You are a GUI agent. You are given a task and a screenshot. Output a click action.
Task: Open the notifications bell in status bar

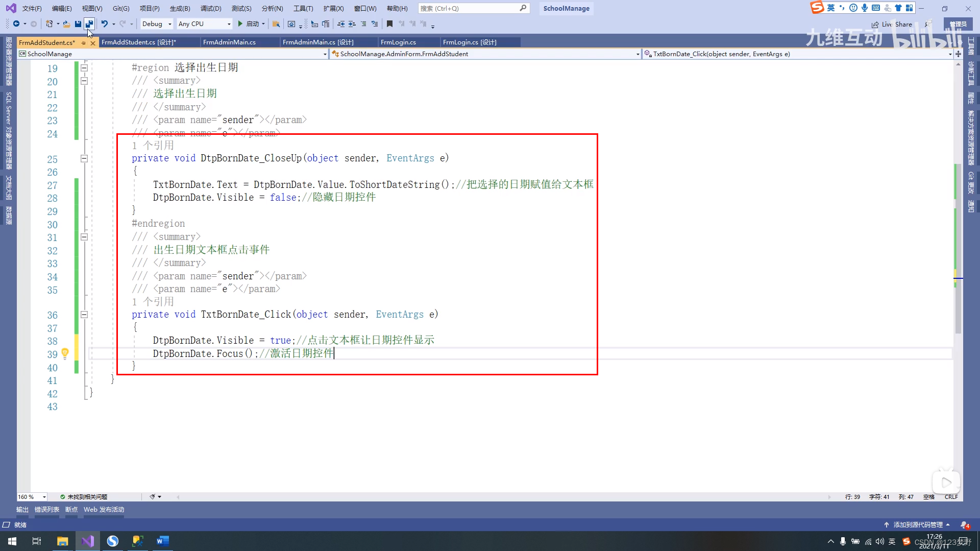[964, 525]
